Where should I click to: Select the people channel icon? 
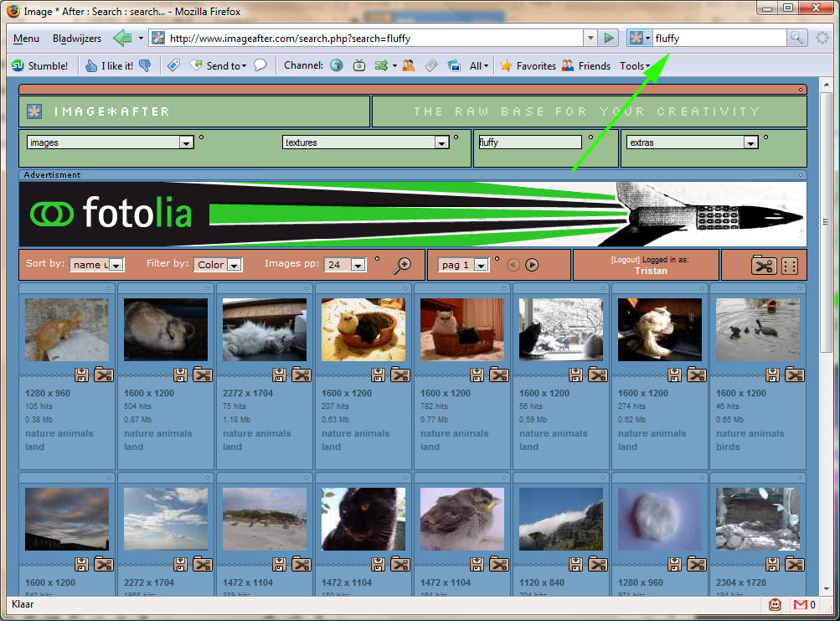click(409, 65)
